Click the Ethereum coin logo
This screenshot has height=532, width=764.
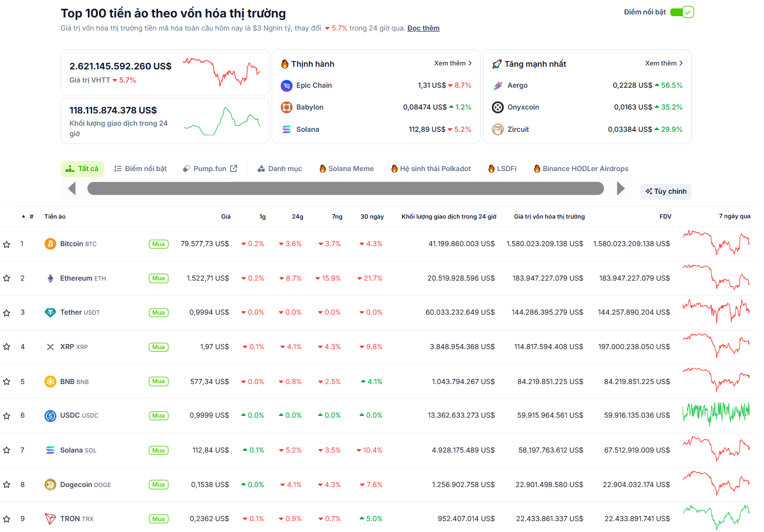pyautogui.click(x=50, y=278)
